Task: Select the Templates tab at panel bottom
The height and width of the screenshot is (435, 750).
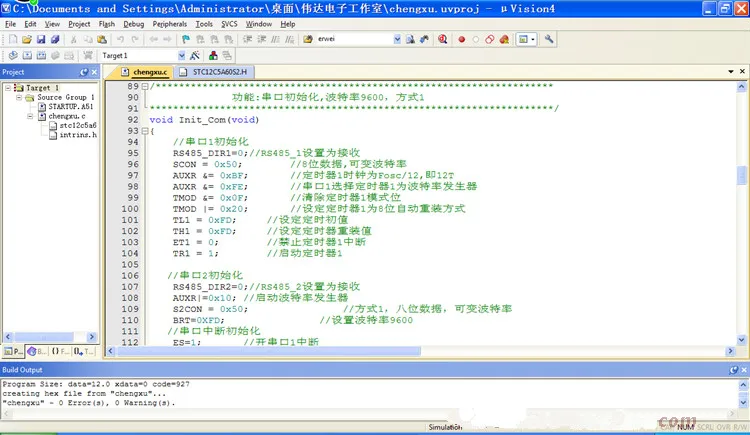Action: click(x=84, y=351)
